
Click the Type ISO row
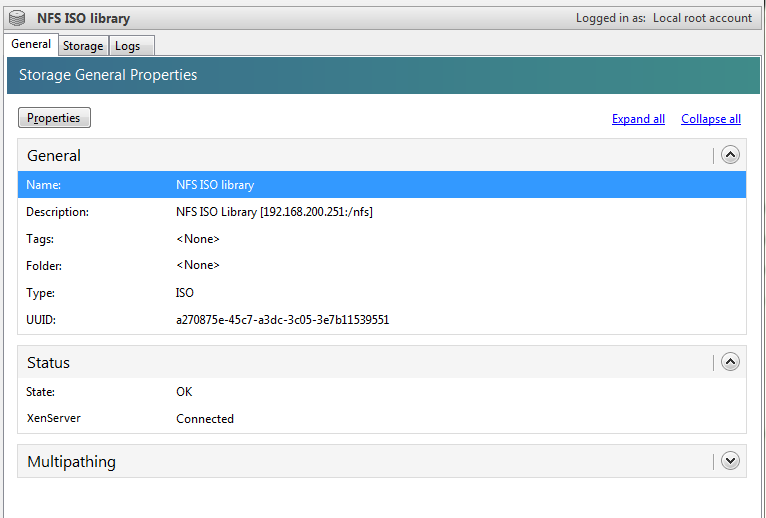tap(381, 293)
